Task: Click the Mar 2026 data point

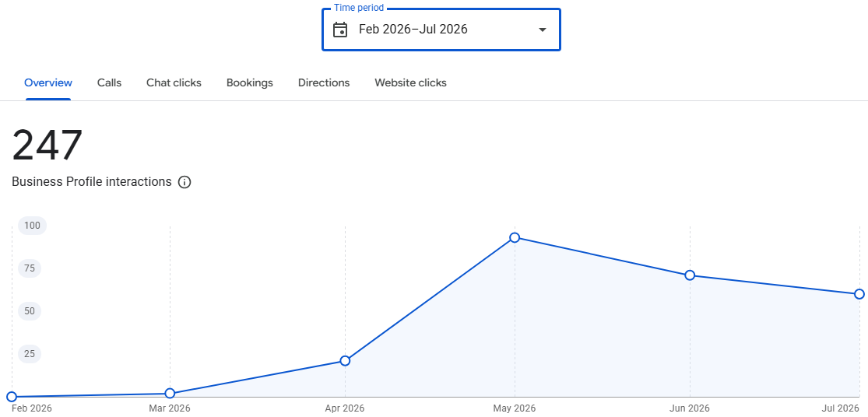Action: pos(170,393)
